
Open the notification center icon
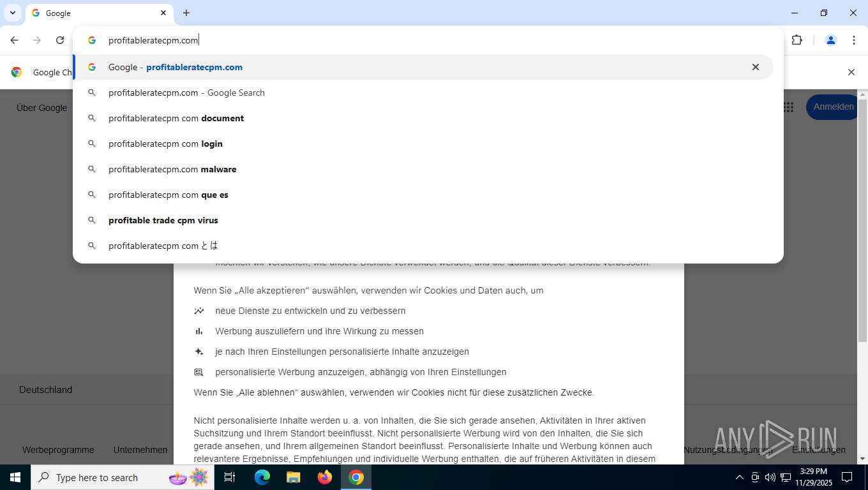coord(847,477)
